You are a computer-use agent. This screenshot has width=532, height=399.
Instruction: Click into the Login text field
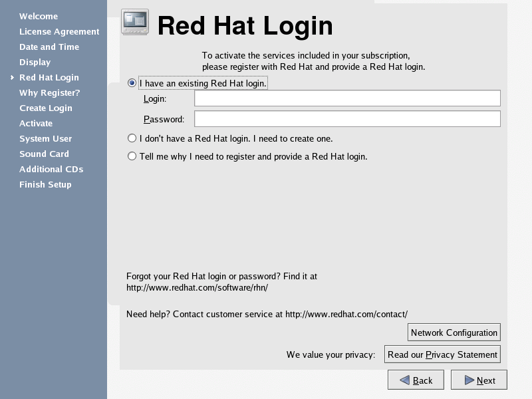pos(346,98)
